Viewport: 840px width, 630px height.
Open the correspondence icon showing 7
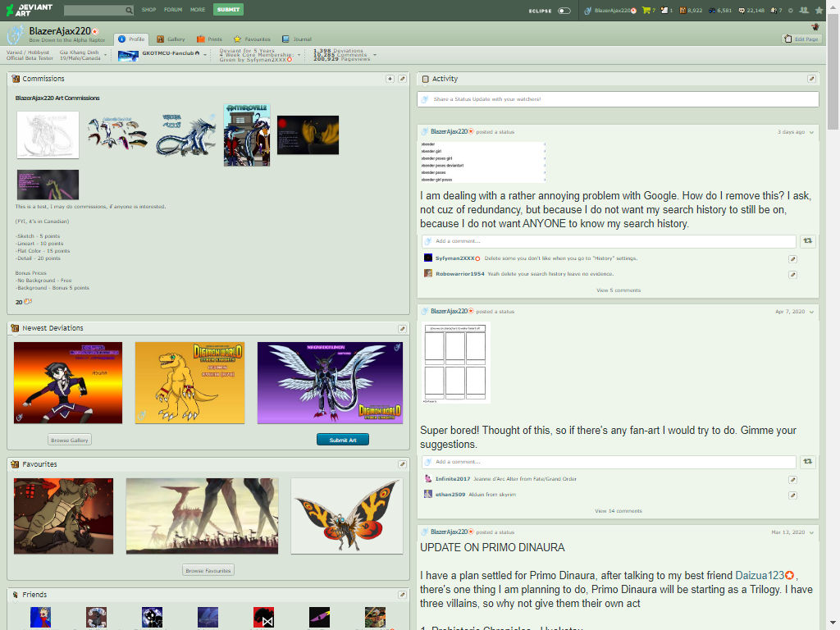[776, 10]
